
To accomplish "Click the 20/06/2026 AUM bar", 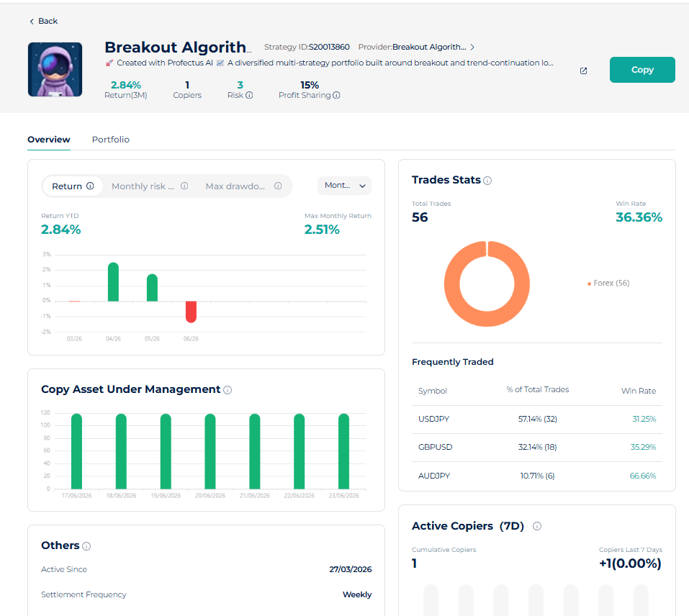I will pyautogui.click(x=210, y=451).
